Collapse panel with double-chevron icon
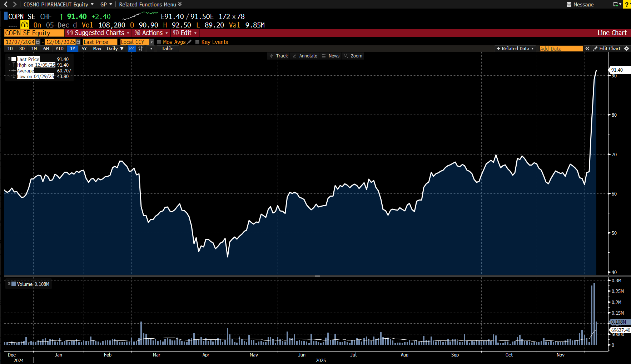Image resolution: width=631 pixels, height=364 pixels. coord(587,49)
